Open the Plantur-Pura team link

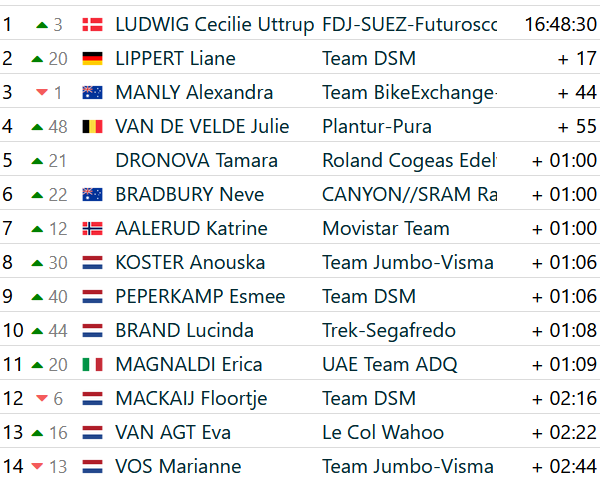tap(377, 127)
